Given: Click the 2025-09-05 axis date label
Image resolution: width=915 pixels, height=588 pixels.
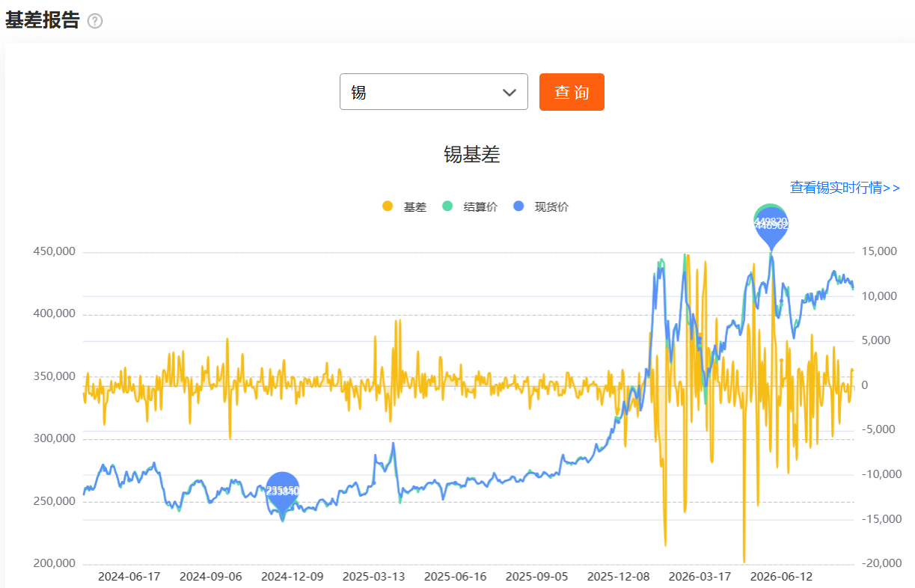Looking at the screenshot, I should pos(537,577).
